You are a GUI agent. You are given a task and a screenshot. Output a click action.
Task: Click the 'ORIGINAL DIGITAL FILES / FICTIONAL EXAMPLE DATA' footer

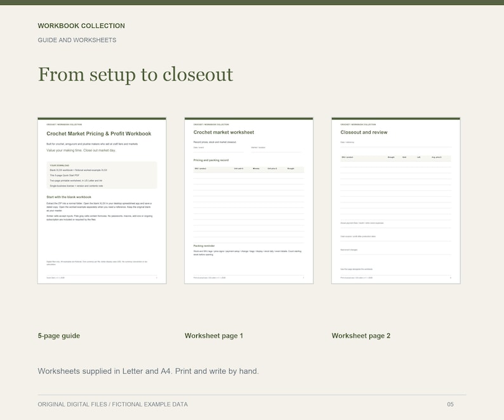(x=112, y=405)
